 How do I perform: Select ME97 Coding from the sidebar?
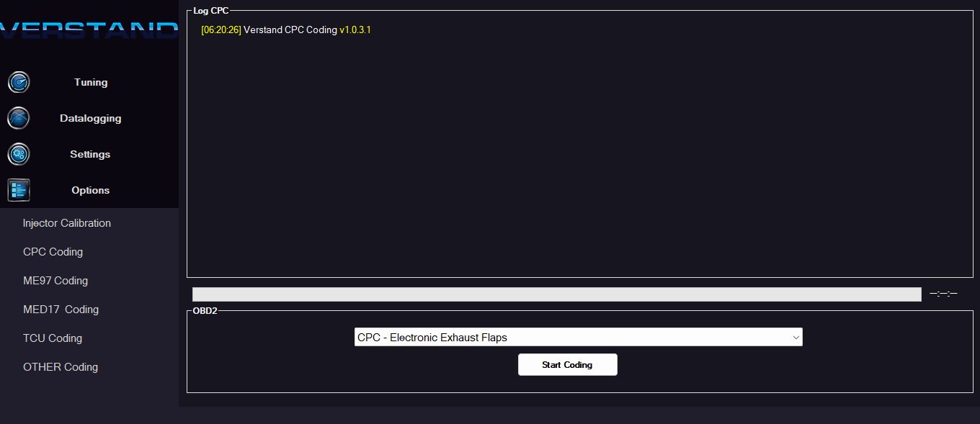(55, 281)
